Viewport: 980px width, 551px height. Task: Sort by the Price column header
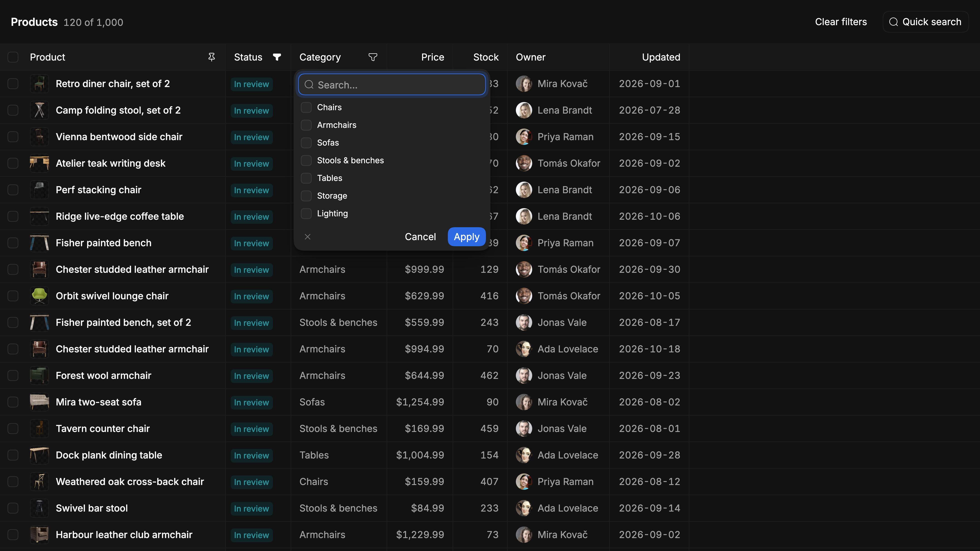(x=433, y=57)
